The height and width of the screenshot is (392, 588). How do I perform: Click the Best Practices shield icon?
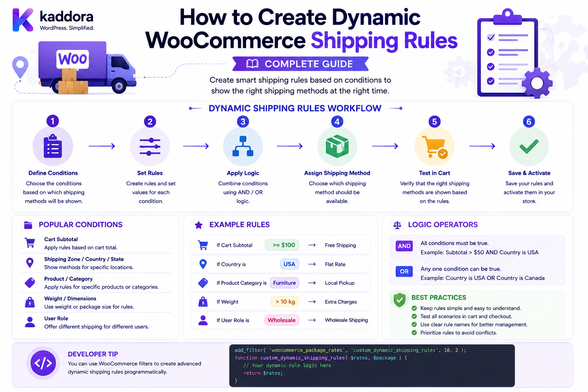[x=400, y=300]
